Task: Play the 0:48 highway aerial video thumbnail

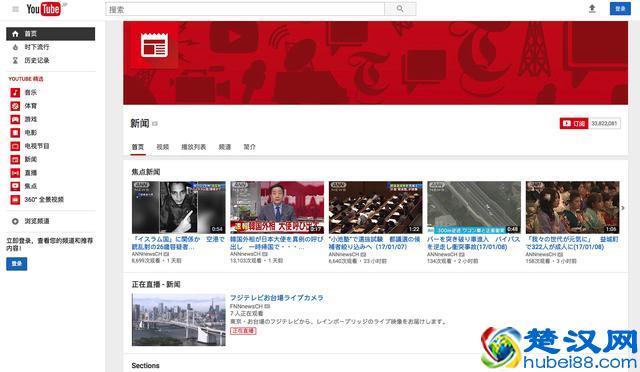Action: point(474,207)
